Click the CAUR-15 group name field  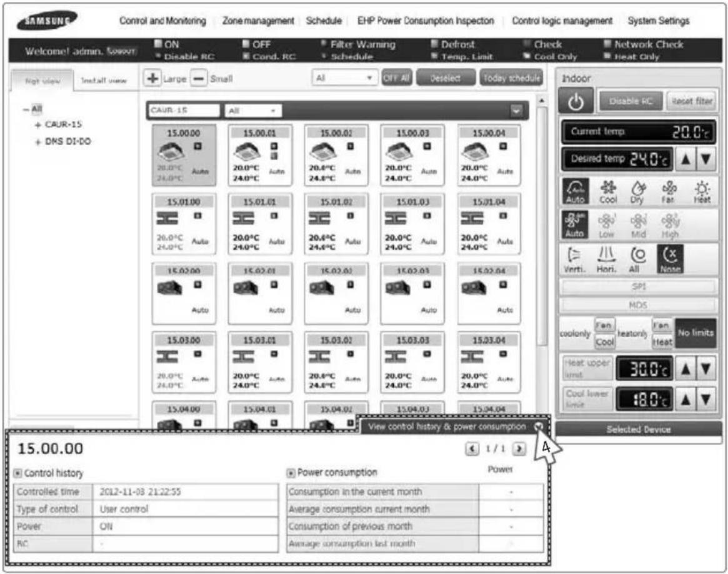click(184, 111)
